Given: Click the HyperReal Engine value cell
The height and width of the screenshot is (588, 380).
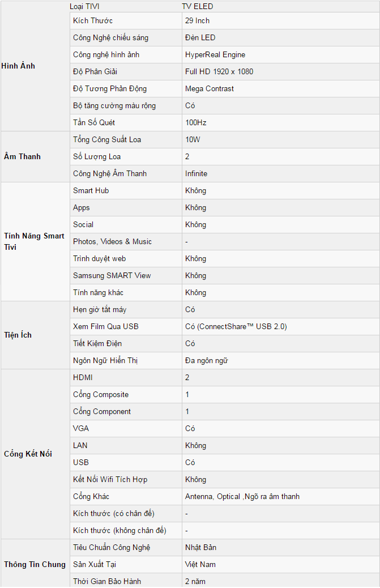Looking at the screenshot, I should (x=281, y=55).
